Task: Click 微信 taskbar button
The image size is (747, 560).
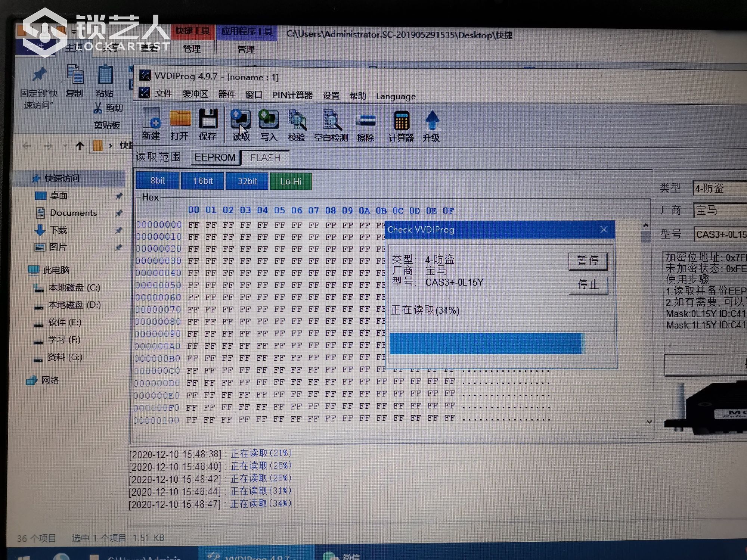Action: tap(342, 555)
